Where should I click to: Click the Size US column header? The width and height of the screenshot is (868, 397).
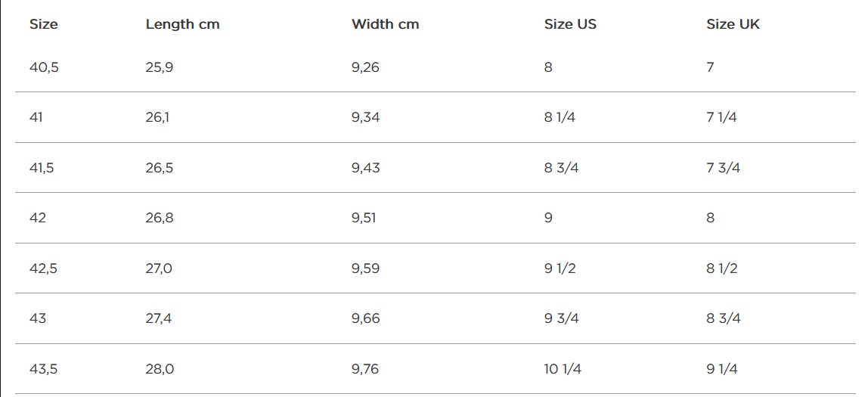coord(570,24)
